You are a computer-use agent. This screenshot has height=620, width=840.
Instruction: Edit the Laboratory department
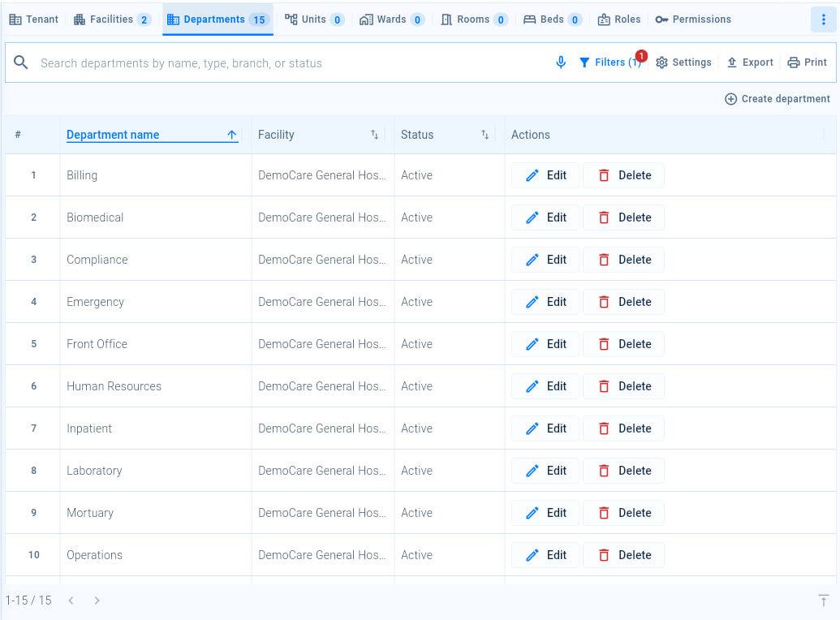tap(545, 471)
